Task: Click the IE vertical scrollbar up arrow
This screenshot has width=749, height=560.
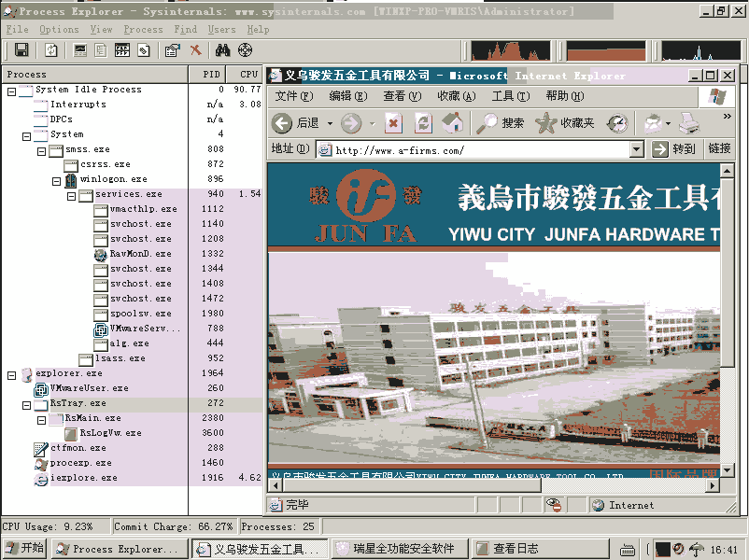Action: 727,171
